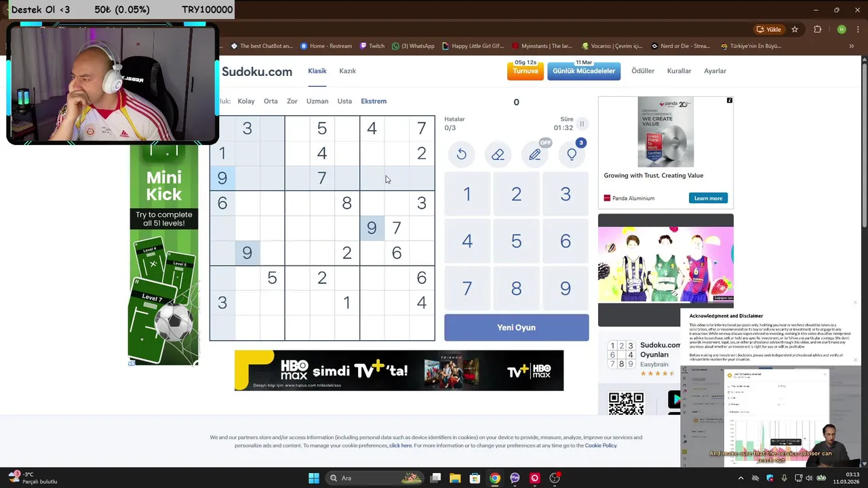The image size is (868, 488).
Task: Expand the bookmarks overflow chevron
Action: 852,46
